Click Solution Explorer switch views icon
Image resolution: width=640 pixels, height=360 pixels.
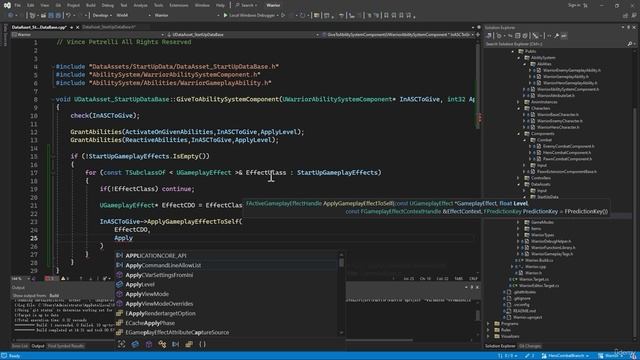[x=489, y=36]
